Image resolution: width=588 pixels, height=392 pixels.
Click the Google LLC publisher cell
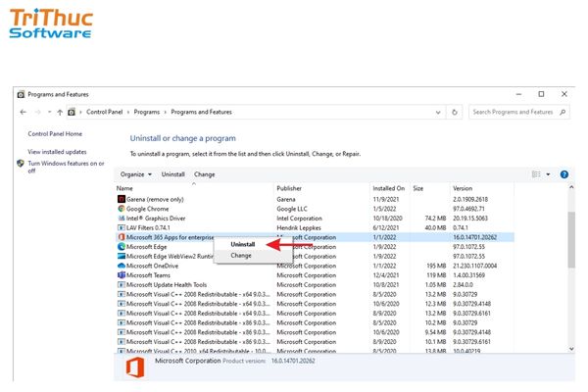coord(292,209)
